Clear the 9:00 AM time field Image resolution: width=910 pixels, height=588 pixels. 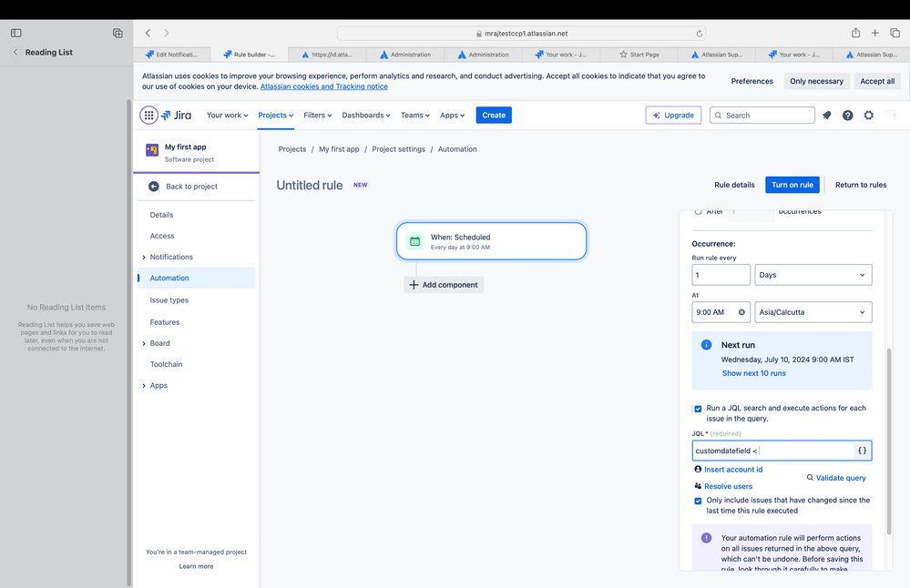pos(741,312)
